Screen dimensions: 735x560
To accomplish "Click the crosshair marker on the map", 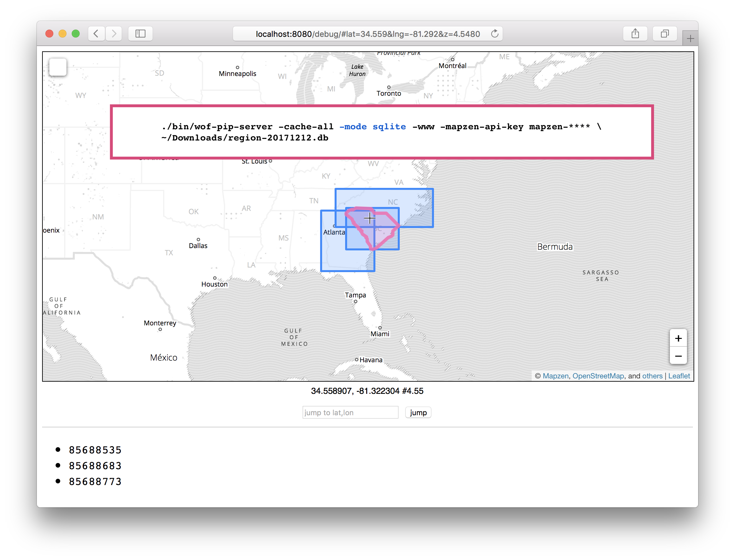I will [x=369, y=218].
